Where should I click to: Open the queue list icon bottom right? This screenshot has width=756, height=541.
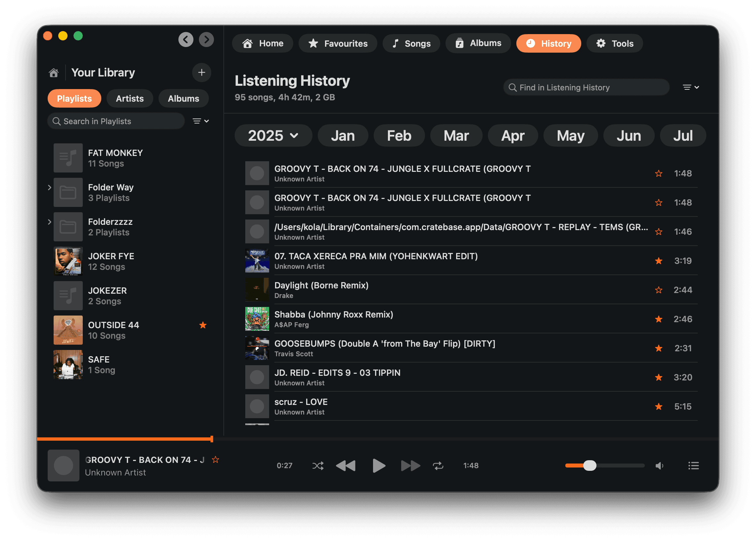point(694,466)
